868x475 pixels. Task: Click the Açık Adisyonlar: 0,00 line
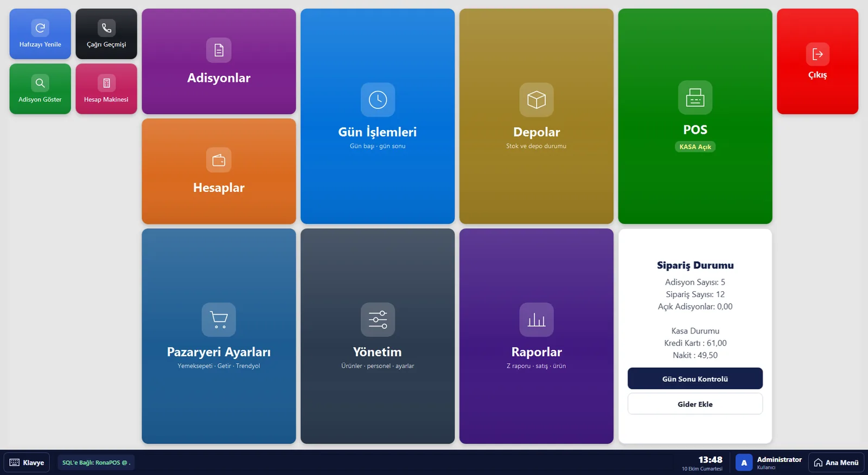coord(695,306)
